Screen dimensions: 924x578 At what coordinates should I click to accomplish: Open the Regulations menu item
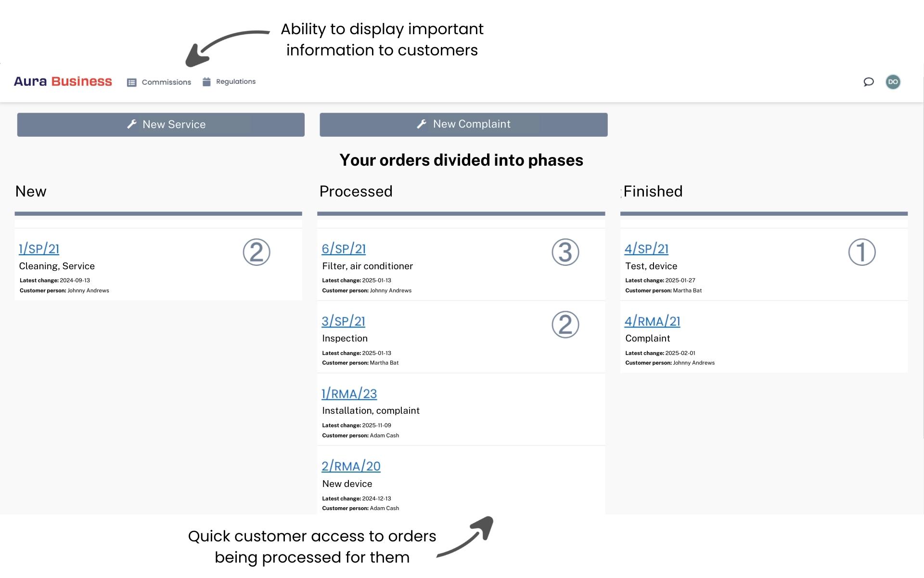tap(236, 81)
